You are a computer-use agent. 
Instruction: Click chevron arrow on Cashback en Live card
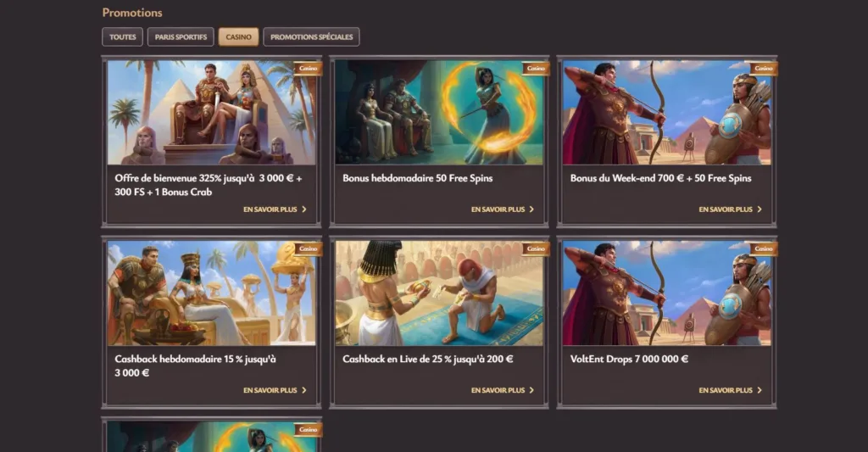pyautogui.click(x=531, y=390)
